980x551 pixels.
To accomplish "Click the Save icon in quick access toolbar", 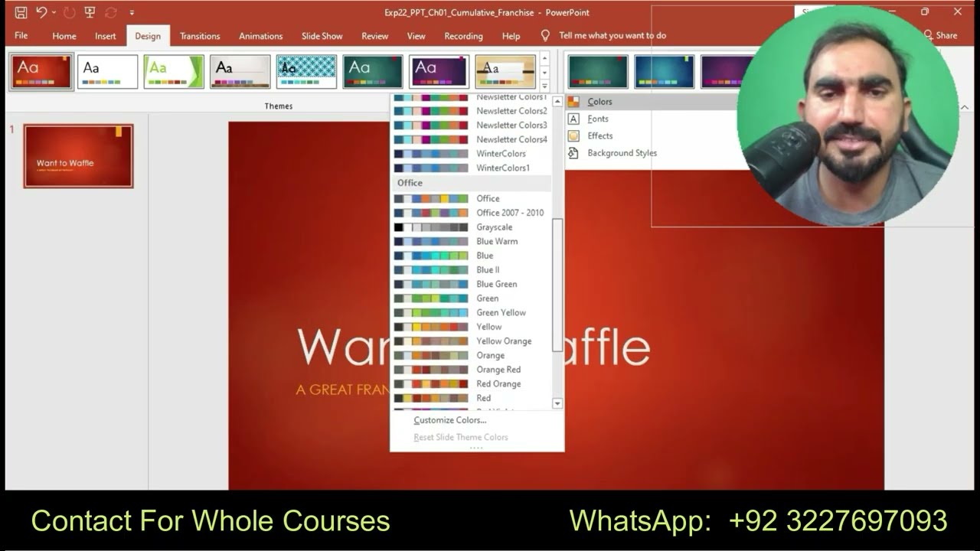I will tap(21, 12).
